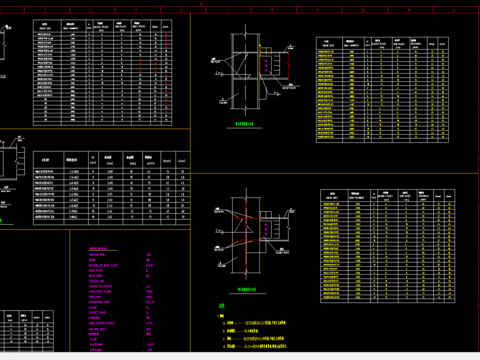This screenshot has height=360, width=480.
Task: Click the red ruler strip along top edge
Action: point(240,10)
